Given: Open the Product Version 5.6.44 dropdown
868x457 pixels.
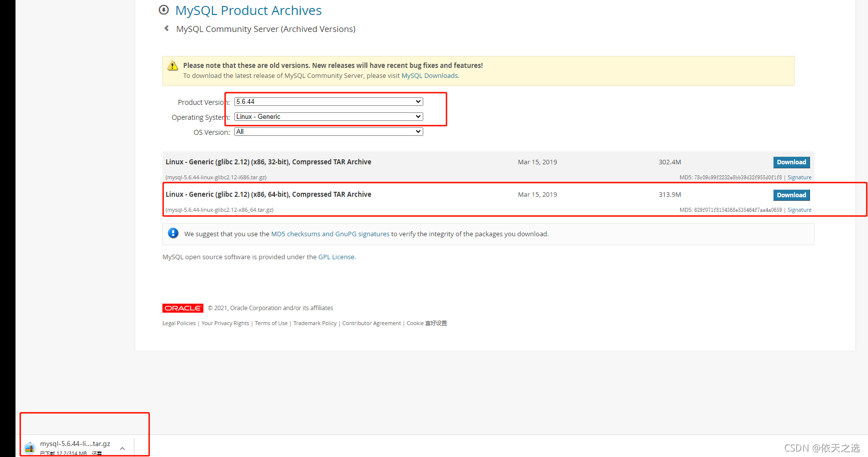Looking at the screenshot, I should (329, 101).
